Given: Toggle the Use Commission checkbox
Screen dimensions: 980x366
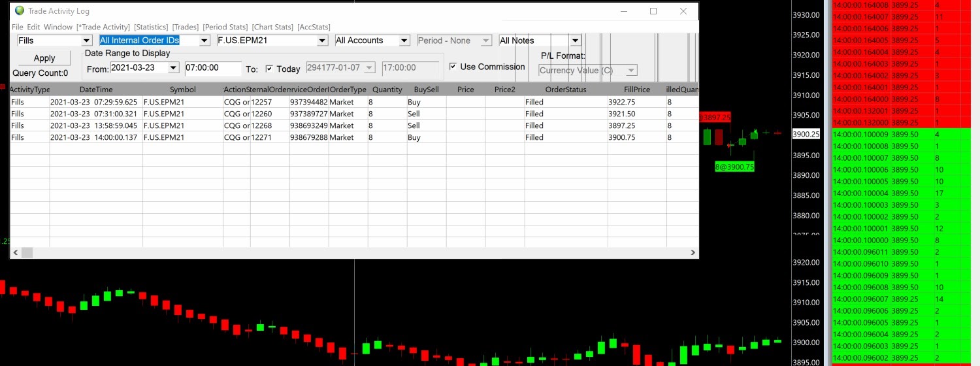Looking at the screenshot, I should (x=453, y=67).
